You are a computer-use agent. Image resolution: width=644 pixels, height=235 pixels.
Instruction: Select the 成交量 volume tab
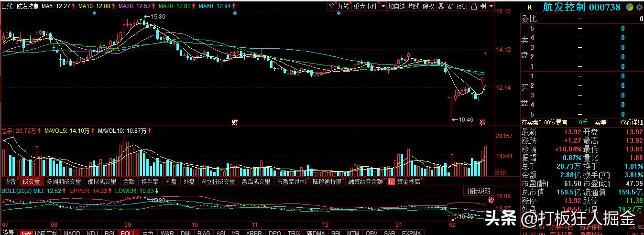(x=31, y=182)
